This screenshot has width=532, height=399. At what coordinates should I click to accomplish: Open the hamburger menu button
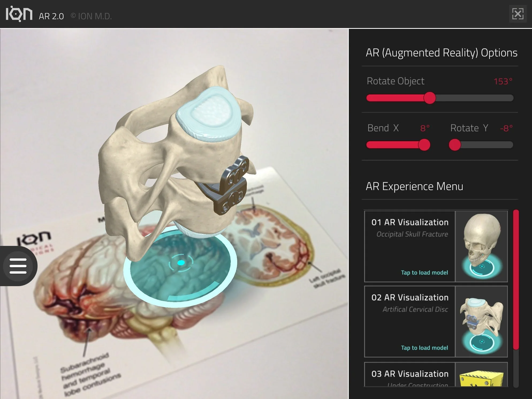coord(18,266)
